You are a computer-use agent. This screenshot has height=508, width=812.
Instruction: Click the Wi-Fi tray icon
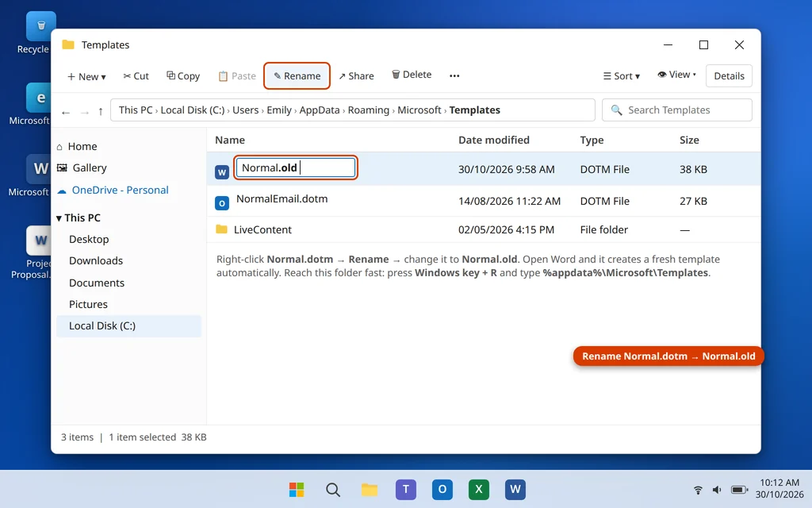click(698, 490)
